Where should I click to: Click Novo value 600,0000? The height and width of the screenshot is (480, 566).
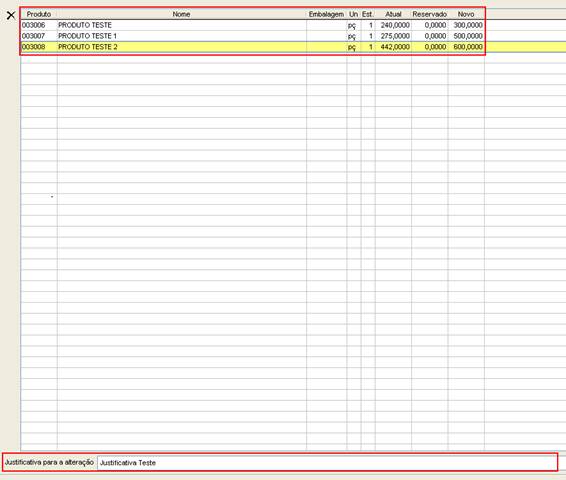(468, 47)
